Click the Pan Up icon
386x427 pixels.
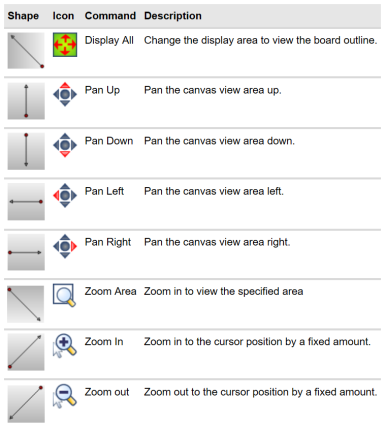point(65,94)
